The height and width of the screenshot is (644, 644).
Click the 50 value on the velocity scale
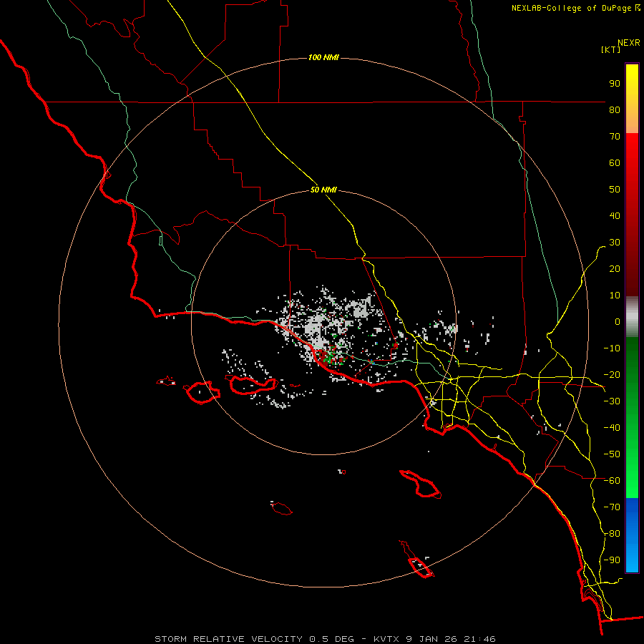[x=615, y=190]
